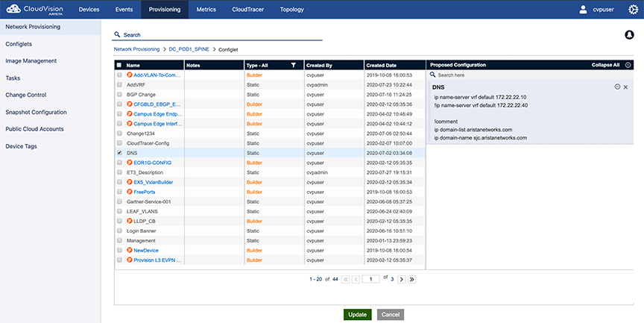Click builder icon of Add-VLAN-To-Com
The height and width of the screenshot is (323, 644).
[130, 75]
